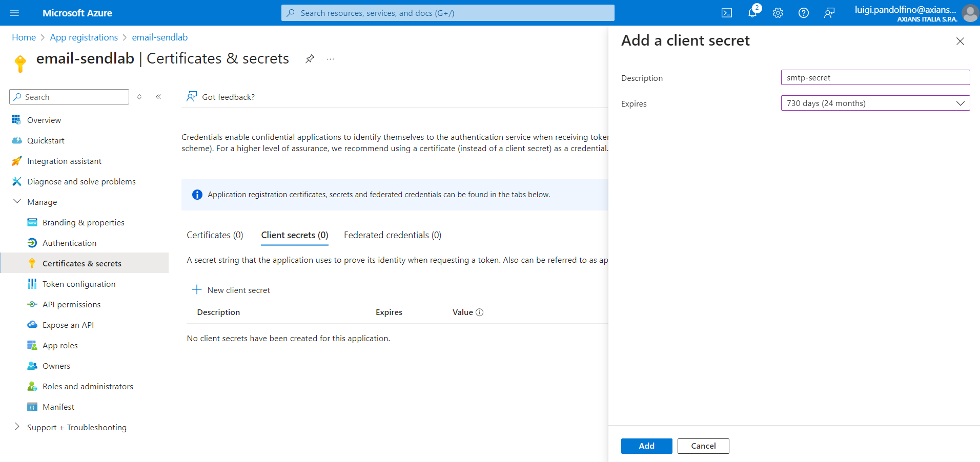
Task: Click the App registrations breadcrumb link
Action: click(84, 37)
